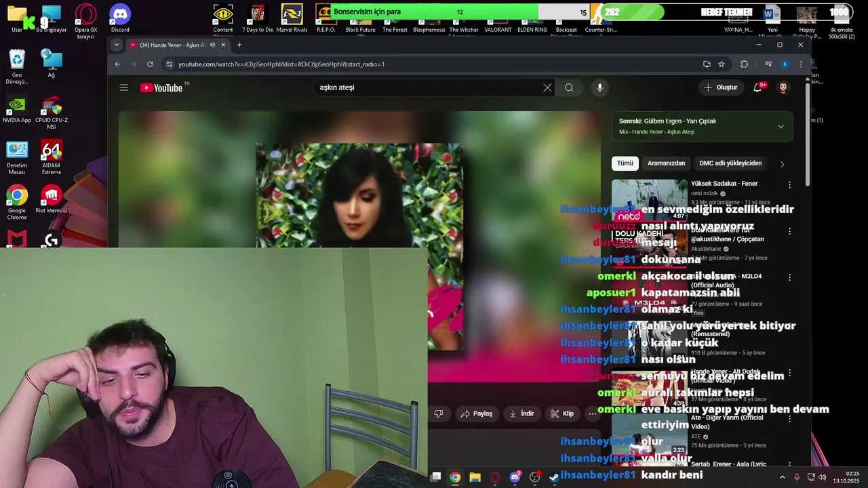868x488 pixels.
Task: Open options for Alt Dudak video
Action: [789, 373]
